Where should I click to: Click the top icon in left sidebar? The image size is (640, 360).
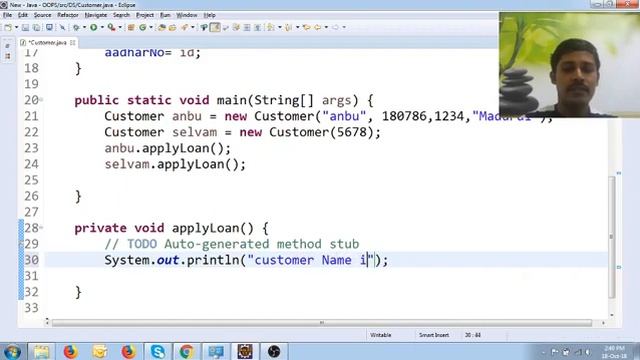tap(7, 46)
